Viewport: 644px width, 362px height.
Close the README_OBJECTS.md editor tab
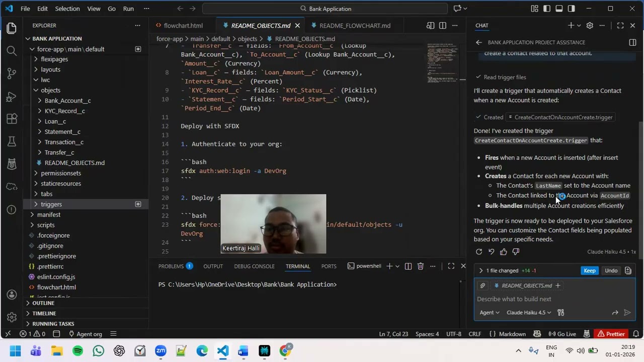pos(297,25)
